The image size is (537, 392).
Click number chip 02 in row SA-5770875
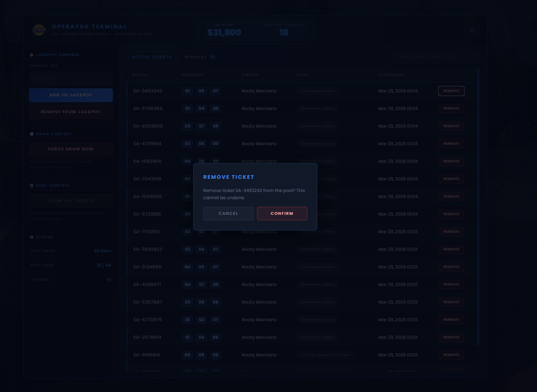pos(201,320)
